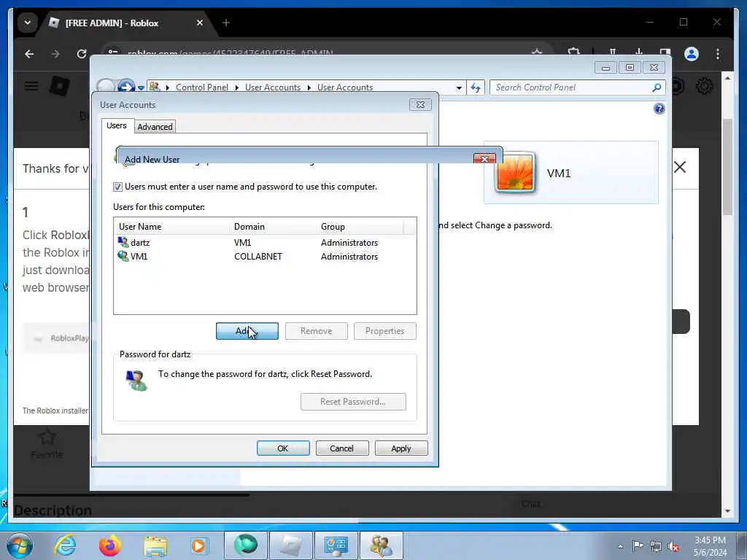This screenshot has height=560, width=747.
Task: Open a new Chrome tab
Action: [x=226, y=23]
